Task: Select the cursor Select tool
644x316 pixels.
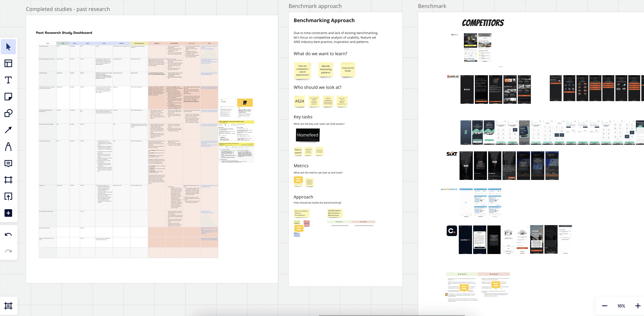Action: [x=8, y=47]
